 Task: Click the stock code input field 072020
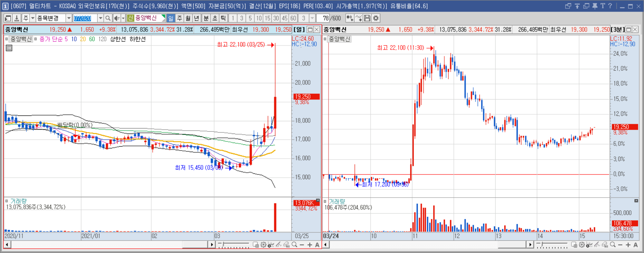click(x=85, y=18)
